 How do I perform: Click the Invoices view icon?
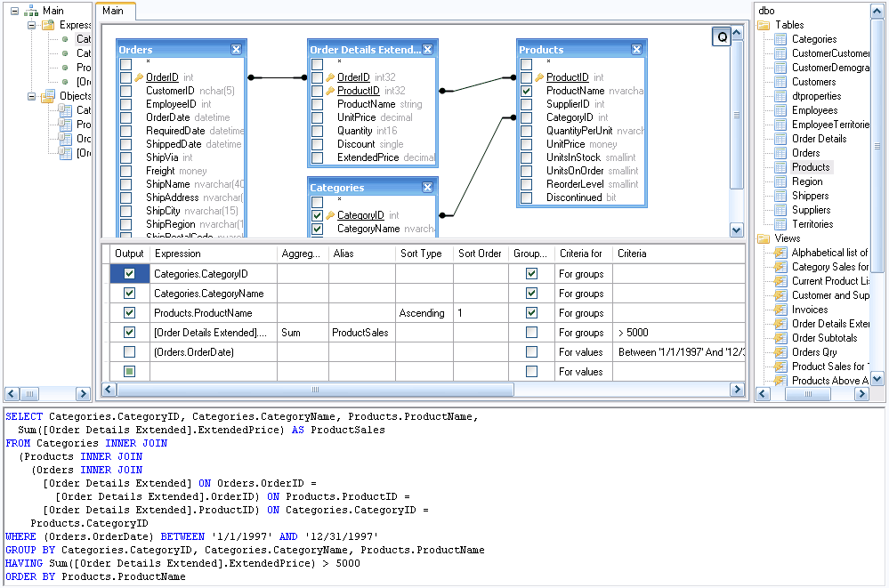tap(780, 310)
